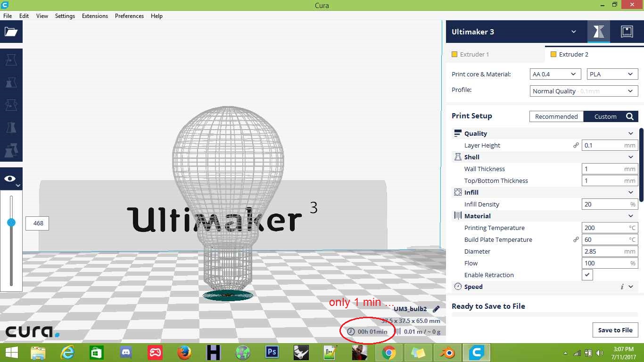Viewport: 644px width, 362px height.
Task: Open the Ultimaker 3 printer dropdown
Action: pyautogui.click(x=514, y=32)
